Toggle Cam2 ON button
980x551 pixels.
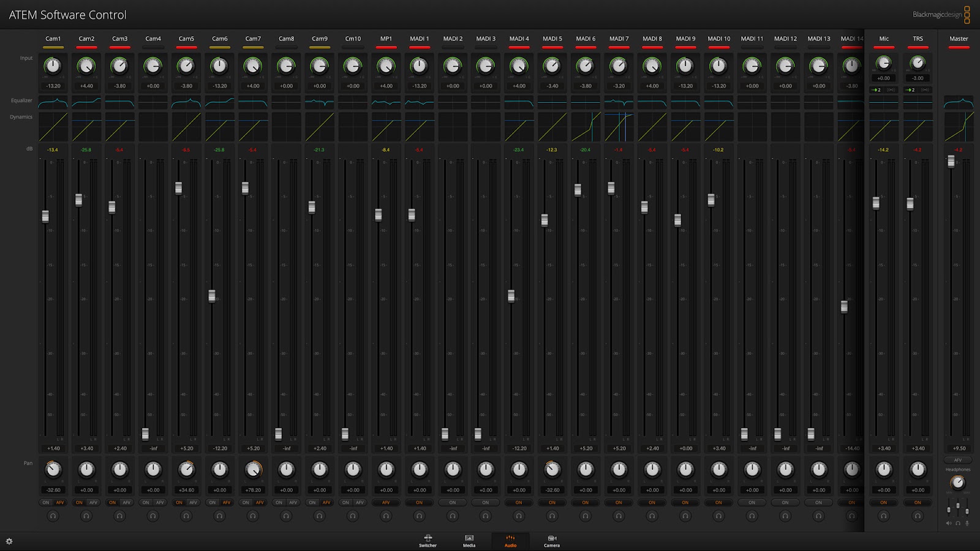79,503
